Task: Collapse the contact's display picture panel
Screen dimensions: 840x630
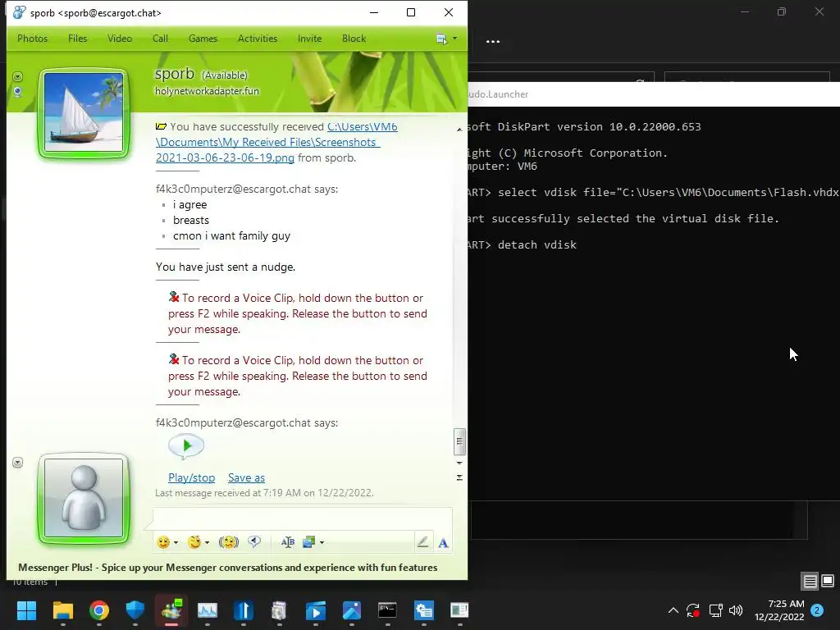Action: click(x=18, y=76)
